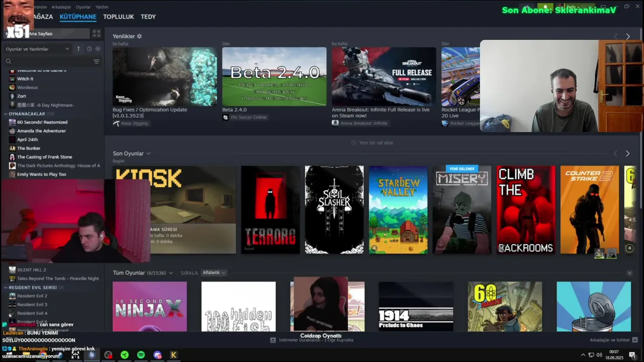Select The Casting of Frank Stone
644x362 pixels.
[x=44, y=157]
